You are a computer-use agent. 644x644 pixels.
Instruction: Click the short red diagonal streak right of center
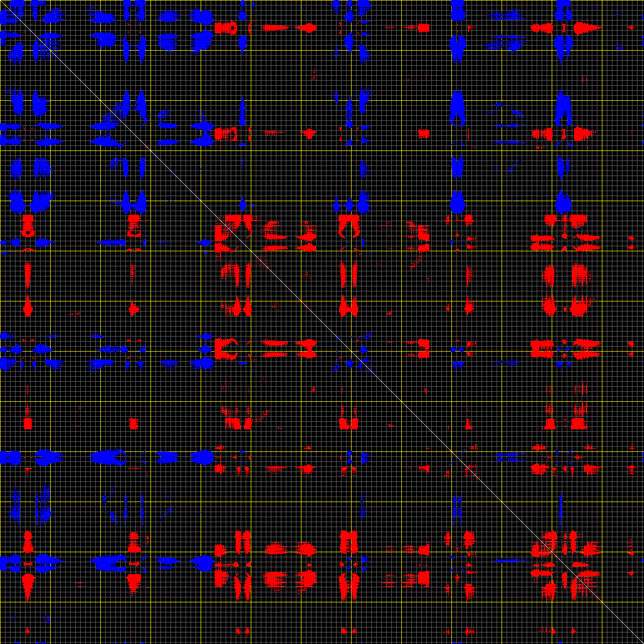click(x=416, y=262)
